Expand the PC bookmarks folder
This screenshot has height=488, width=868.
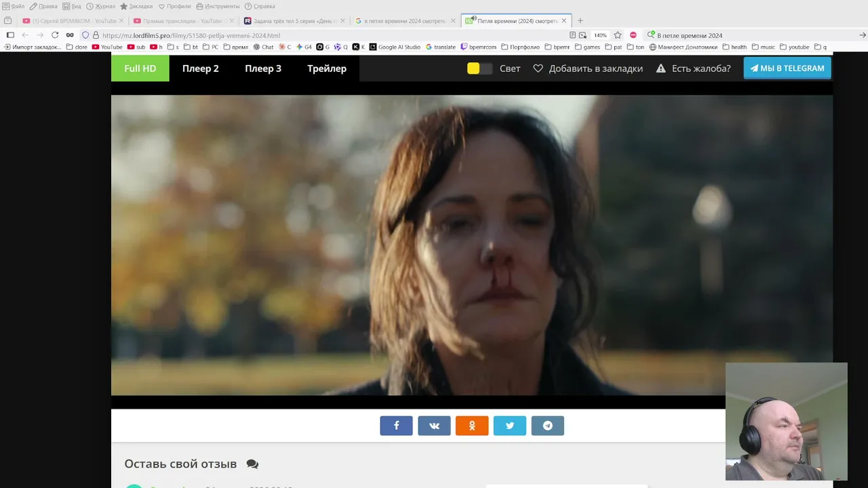coord(210,47)
